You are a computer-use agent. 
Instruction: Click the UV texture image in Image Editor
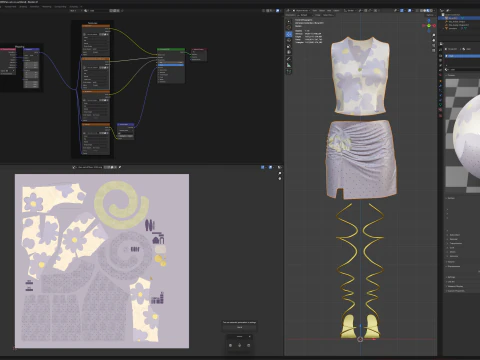(x=102, y=261)
